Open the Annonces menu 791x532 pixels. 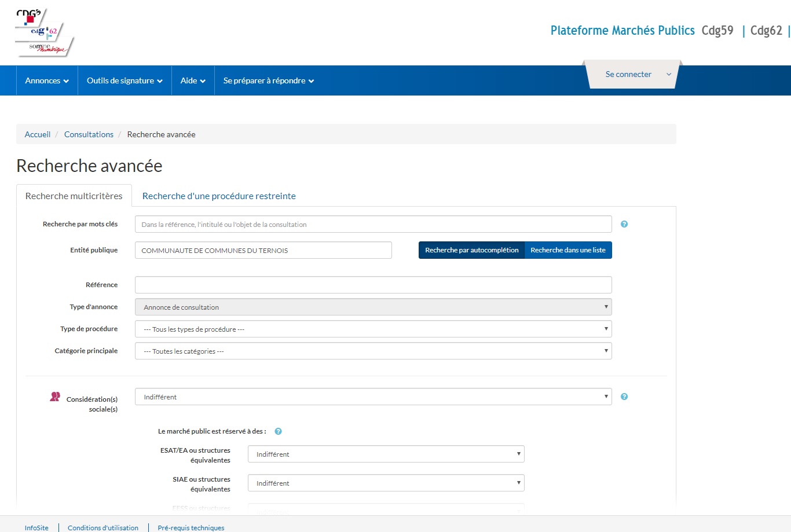tap(47, 80)
